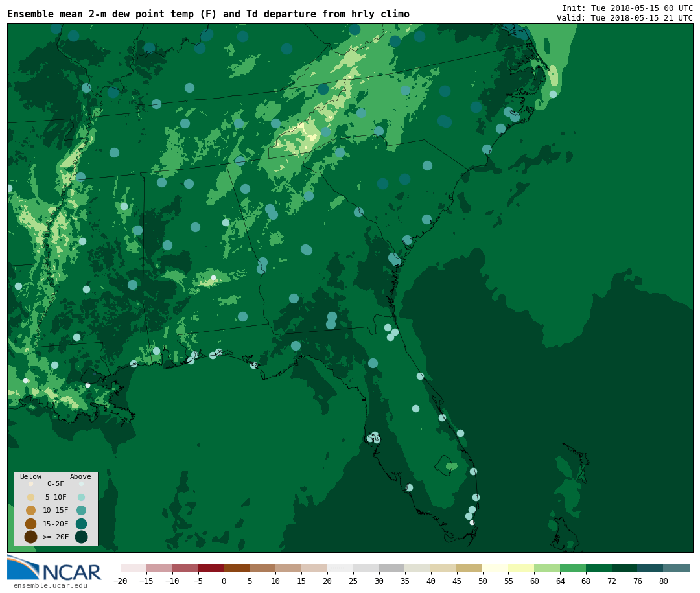Click the pale yellow 50 to 55 swatch

(x=495, y=568)
